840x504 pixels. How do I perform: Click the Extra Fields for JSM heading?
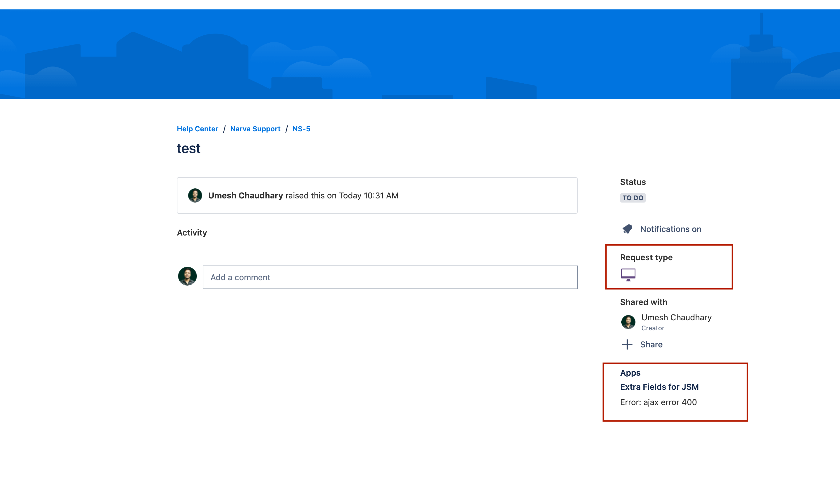[x=659, y=387]
